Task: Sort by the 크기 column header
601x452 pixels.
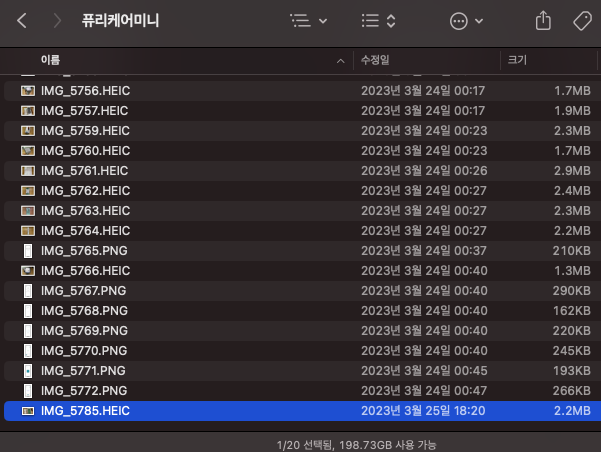Action: (x=517, y=60)
